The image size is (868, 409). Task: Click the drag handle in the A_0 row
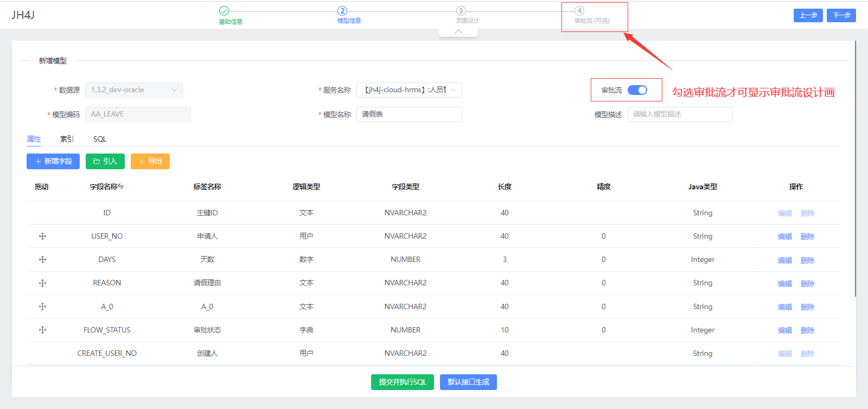42,306
